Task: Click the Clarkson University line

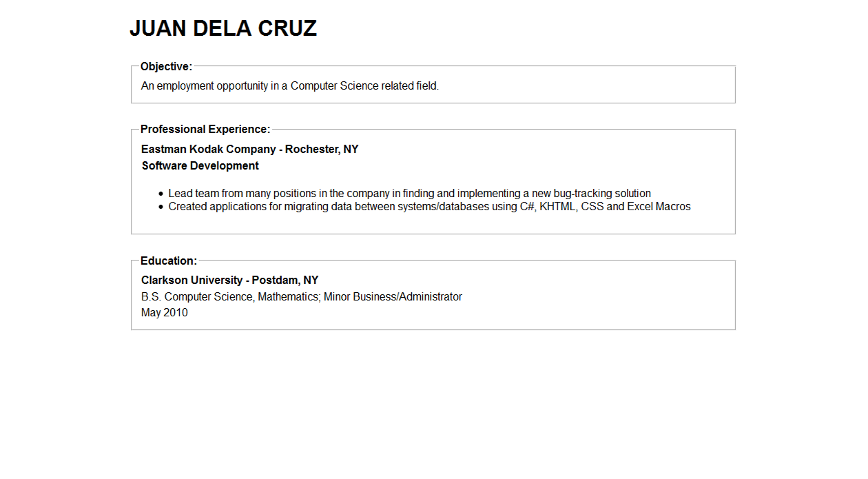Action: [229, 281]
